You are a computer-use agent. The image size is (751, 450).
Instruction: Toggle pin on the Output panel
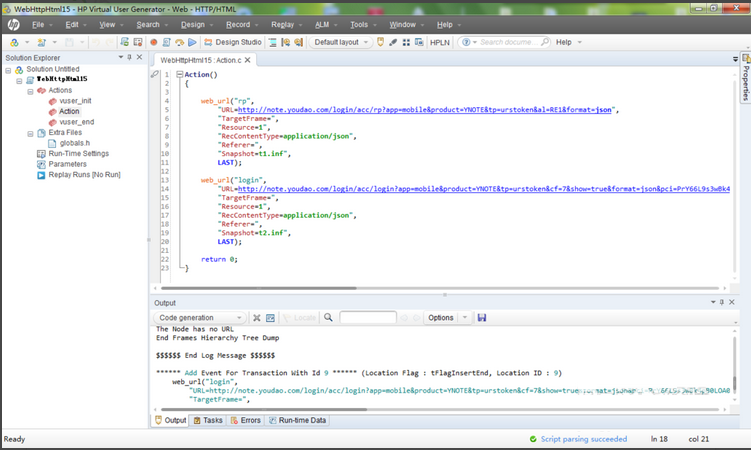(x=722, y=302)
